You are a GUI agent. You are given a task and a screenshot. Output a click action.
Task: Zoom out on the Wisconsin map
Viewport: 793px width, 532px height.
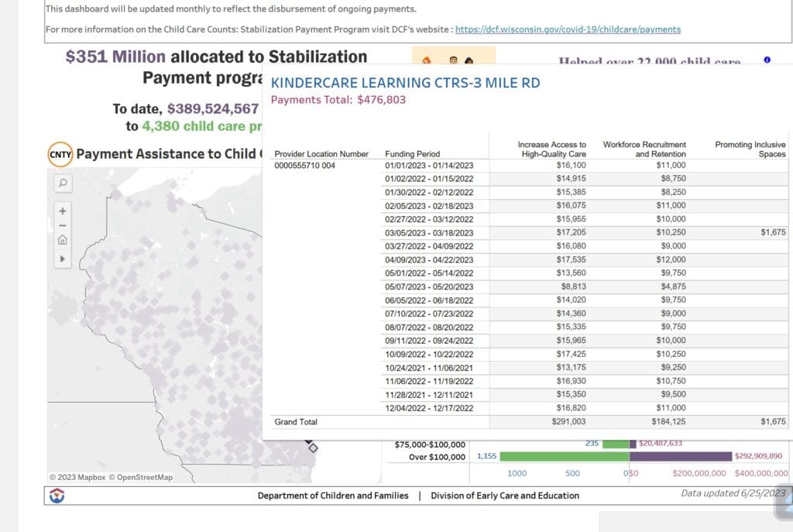(63, 225)
